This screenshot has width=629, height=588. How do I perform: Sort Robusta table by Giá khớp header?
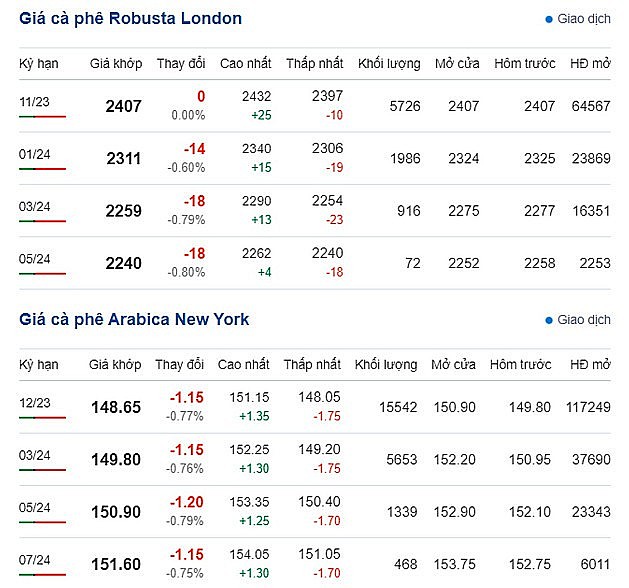115,64
